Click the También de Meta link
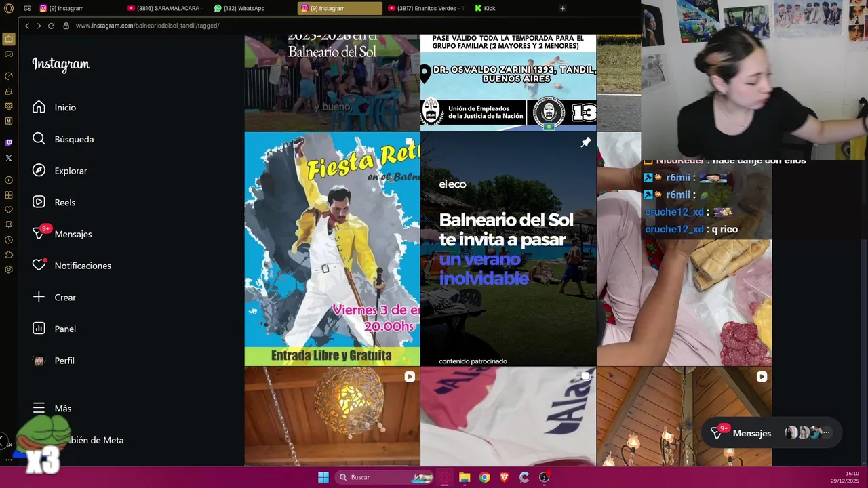 tap(96, 440)
